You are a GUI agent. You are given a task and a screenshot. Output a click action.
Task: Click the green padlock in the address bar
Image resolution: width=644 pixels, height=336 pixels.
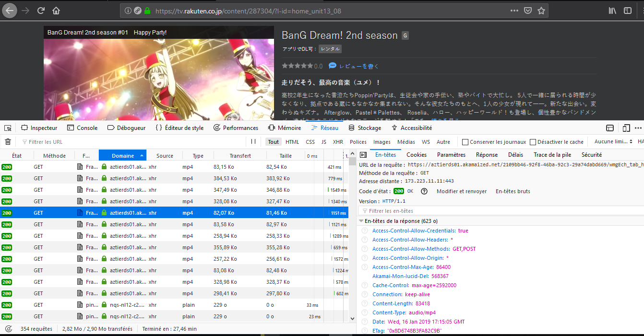[147, 11]
